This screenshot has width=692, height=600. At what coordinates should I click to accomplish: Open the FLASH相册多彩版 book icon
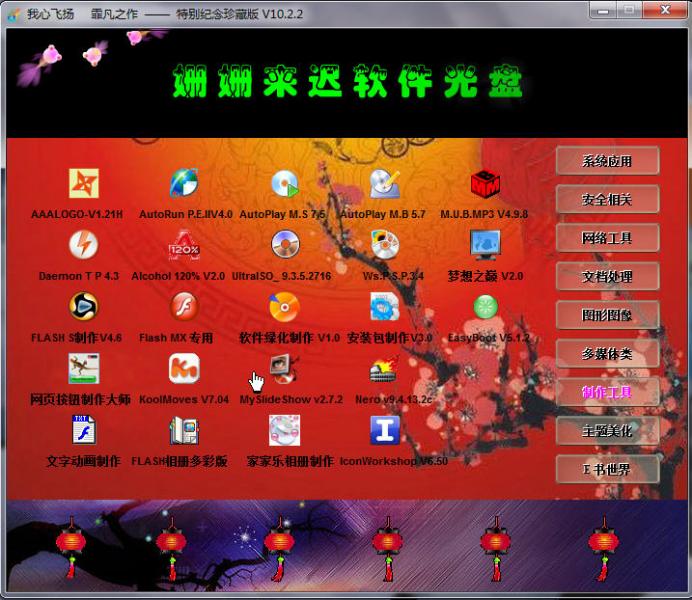pyautogui.click(x=184, y=430)
